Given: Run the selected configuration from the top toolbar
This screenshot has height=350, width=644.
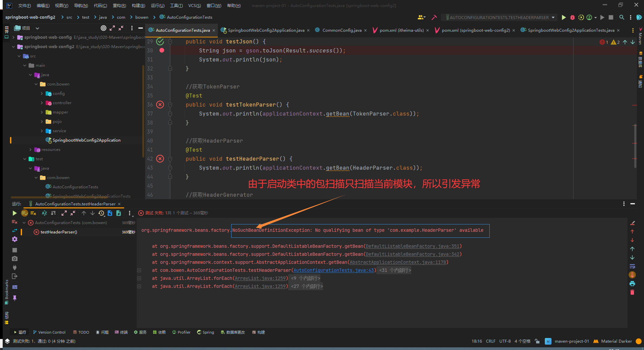Looking at the screenshot, I should [x=564, y=17].
